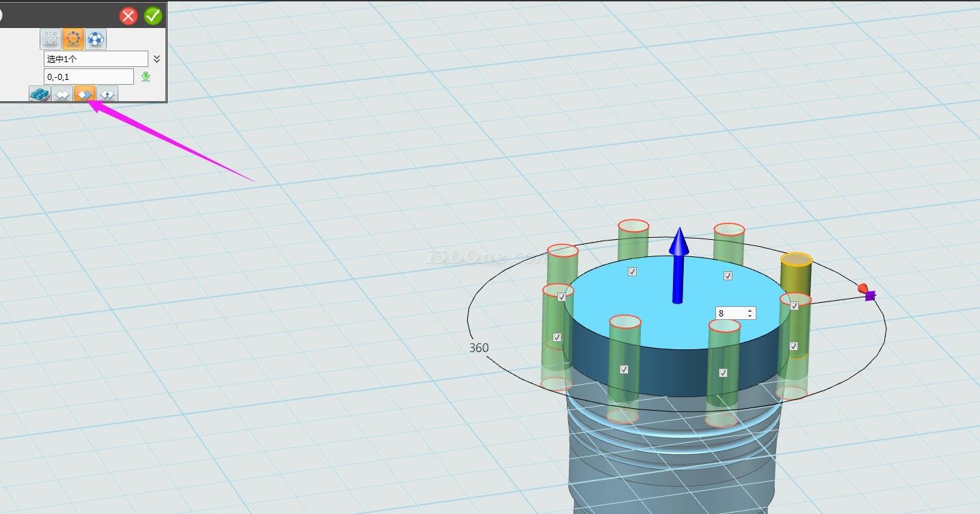Click the count stepper showing 8
This screenshot has height=514, width=980.
[x=735, y=313]
